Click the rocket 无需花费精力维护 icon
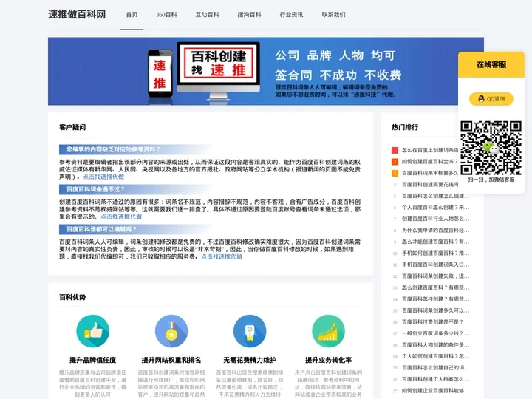Viewport: 532px width, 399px height. 250,331
